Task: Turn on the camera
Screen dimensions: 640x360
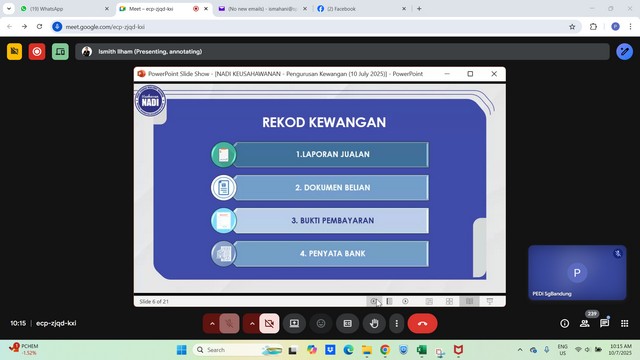Action: pos(269,324)
